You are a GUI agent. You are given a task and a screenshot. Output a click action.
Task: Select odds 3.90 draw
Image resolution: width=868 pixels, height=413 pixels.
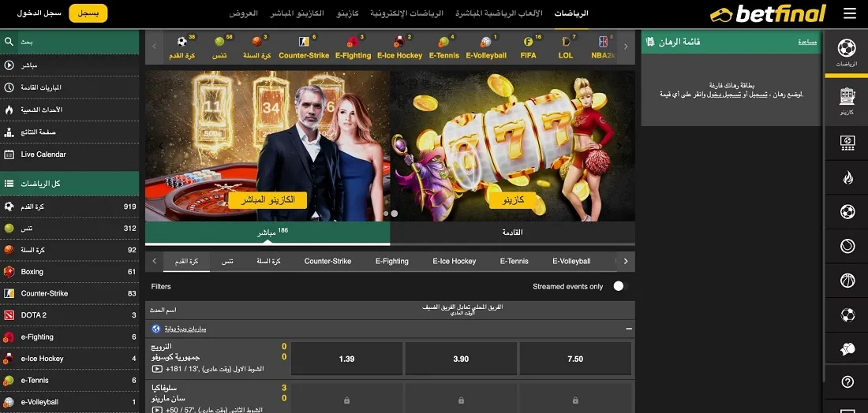coord(461,359)
